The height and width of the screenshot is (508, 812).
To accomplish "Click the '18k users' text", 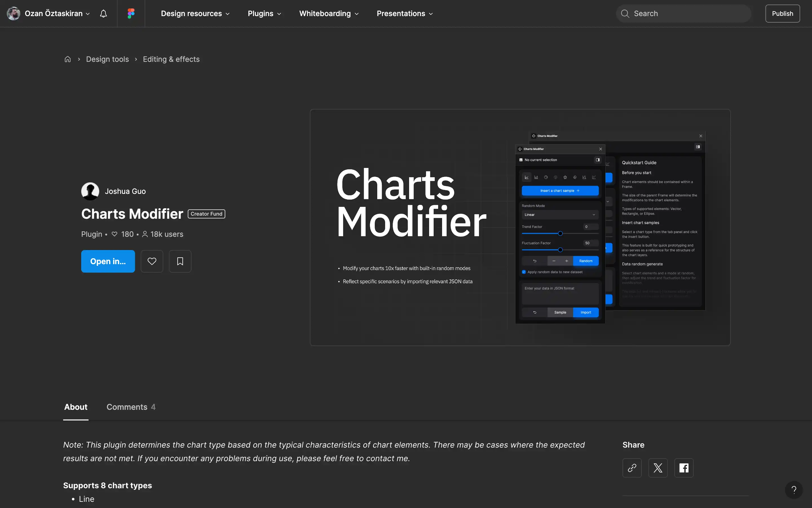I will click(x=167, y=234).
